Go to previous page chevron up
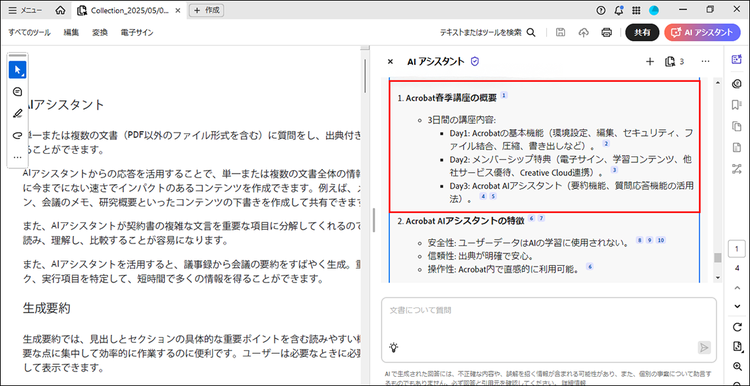 (737, 287)
